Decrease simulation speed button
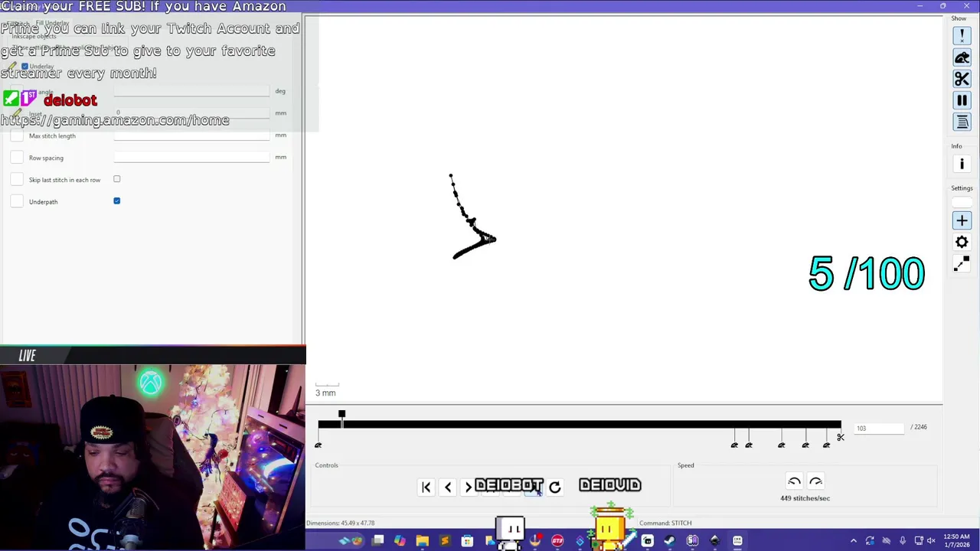 click(794, 481)
